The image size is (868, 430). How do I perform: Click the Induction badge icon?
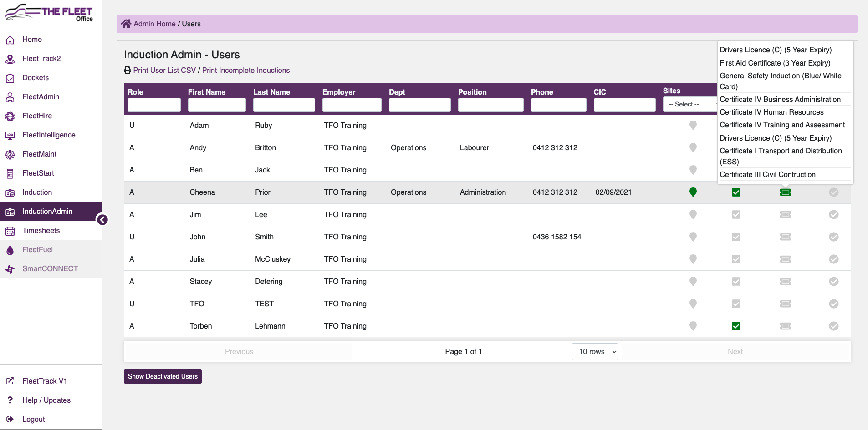(10, 192)
